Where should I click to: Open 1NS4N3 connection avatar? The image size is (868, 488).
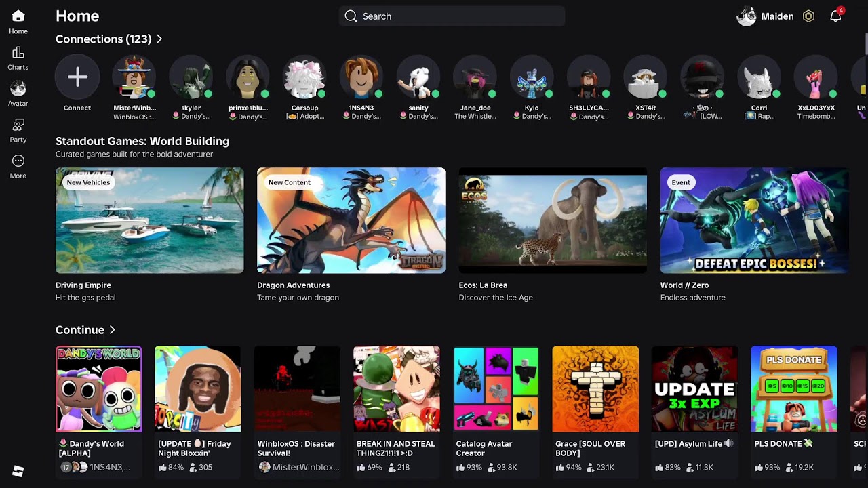(x=361, y=77)
